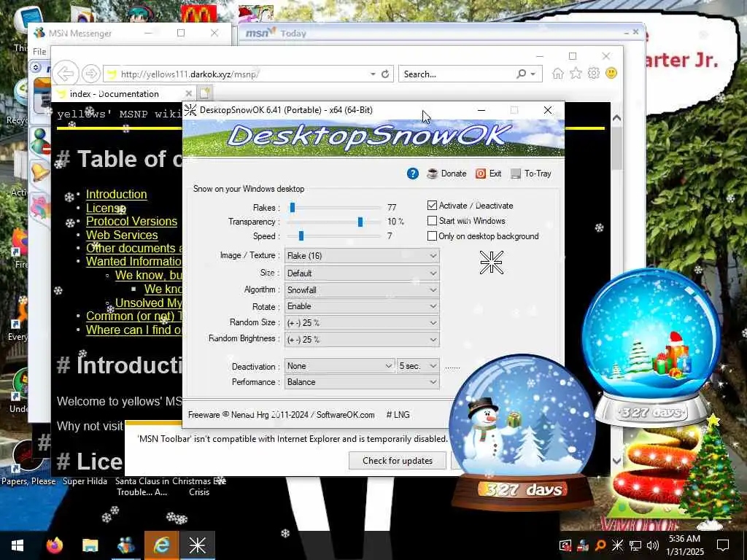747x560 pixels.
Task: Open the blue help question mark icon
Action: click(x=413, y=174)
